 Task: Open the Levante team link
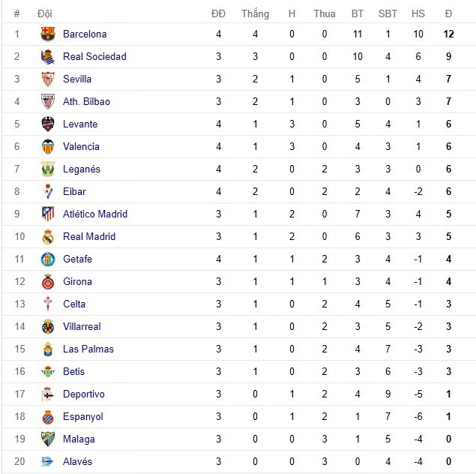80,124
